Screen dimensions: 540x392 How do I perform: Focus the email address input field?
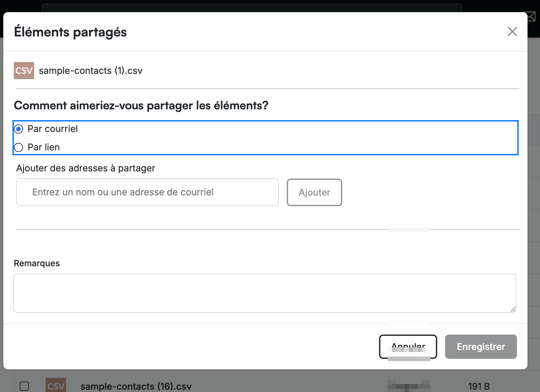[x=147, y=192]
